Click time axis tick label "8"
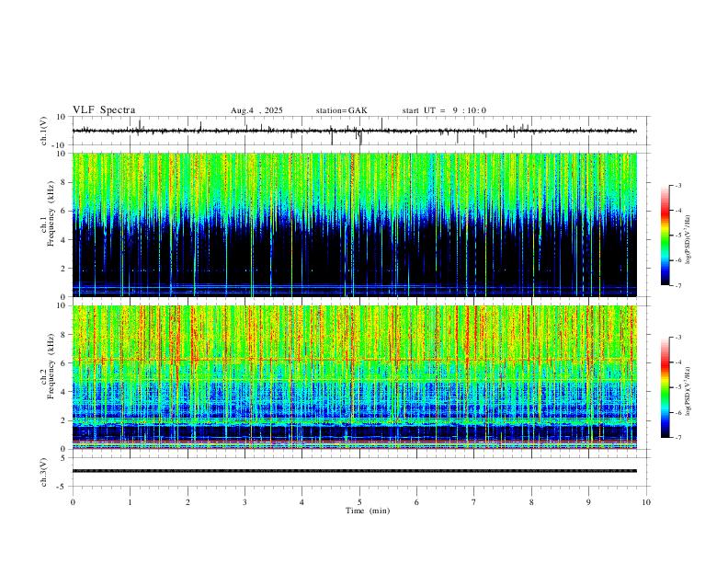Screen dimensions: 728x563 531,502
